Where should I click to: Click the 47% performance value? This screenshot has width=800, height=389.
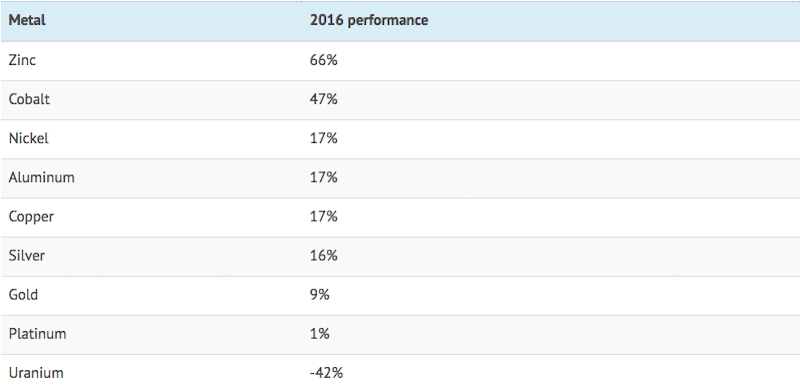pos(323,99)
